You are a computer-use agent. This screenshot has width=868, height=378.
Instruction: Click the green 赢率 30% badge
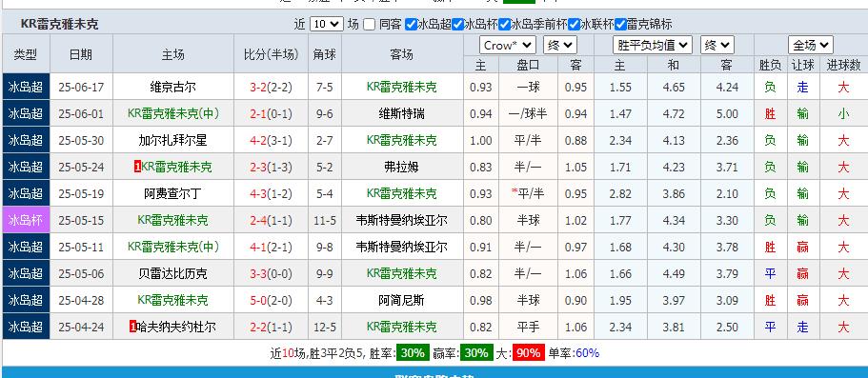pyautogui.click(x=476, y=352)
